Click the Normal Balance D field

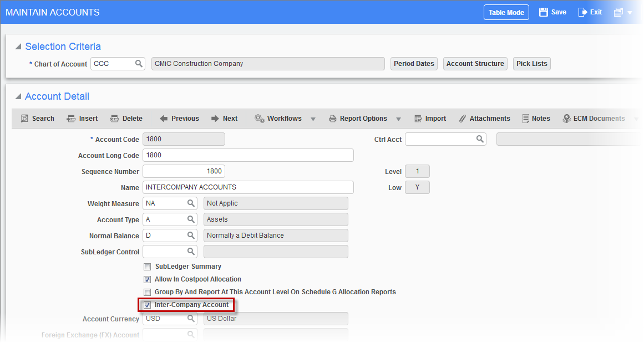(x=170, y=235)
